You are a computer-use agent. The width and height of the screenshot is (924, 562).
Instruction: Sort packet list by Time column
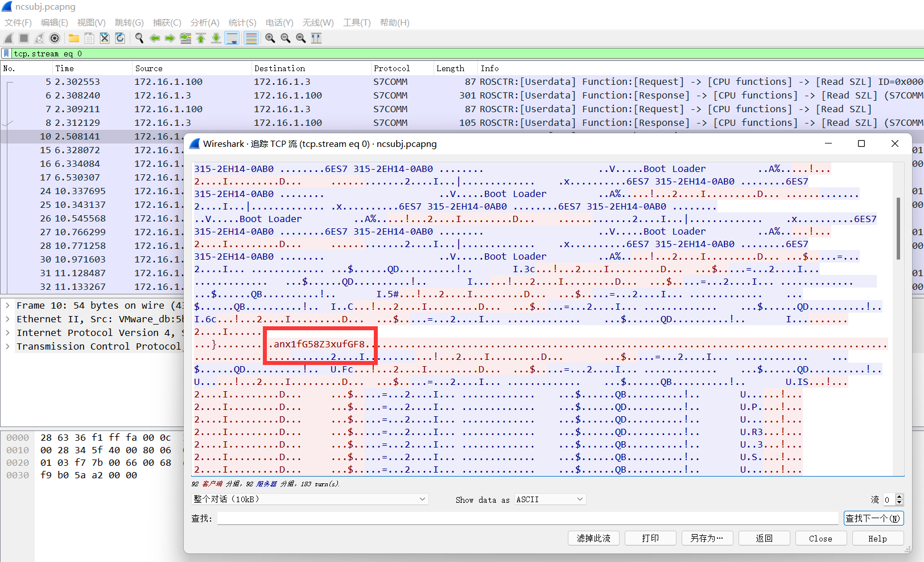coord(92,68)
